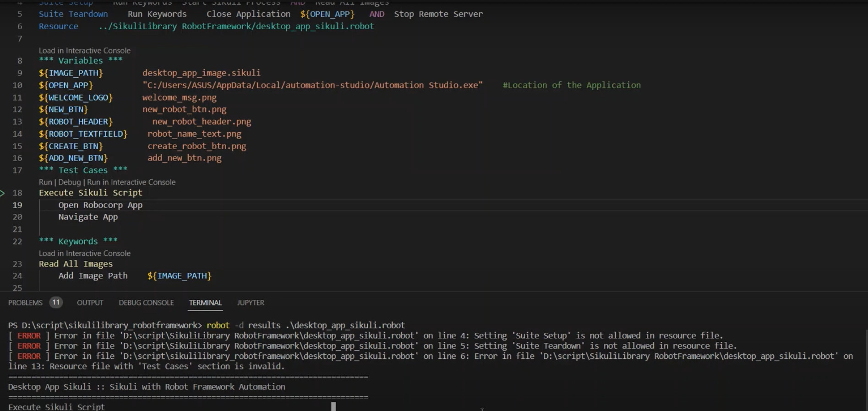The height and width of the screenshot is (411, 868).
Task: Click the #Location of the Application comment
Action: coord(571,85)
